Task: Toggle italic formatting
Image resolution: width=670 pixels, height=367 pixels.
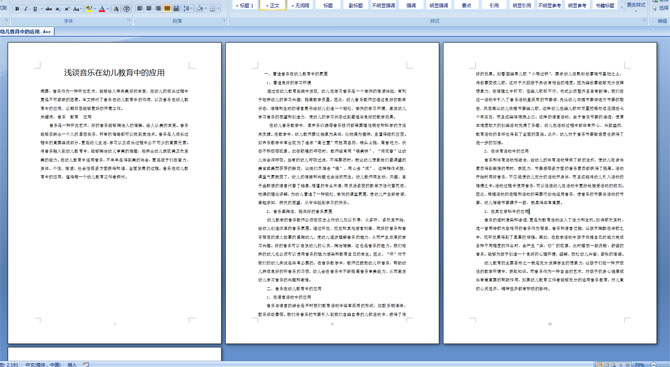Action: click(26, 9)
